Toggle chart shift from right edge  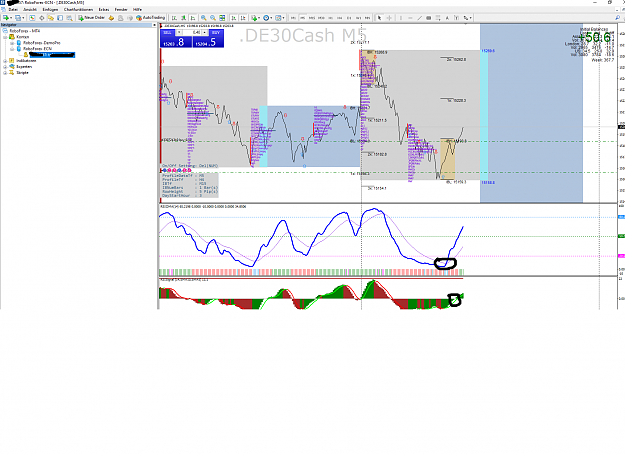pyautogui.click(x=243, y=18)
